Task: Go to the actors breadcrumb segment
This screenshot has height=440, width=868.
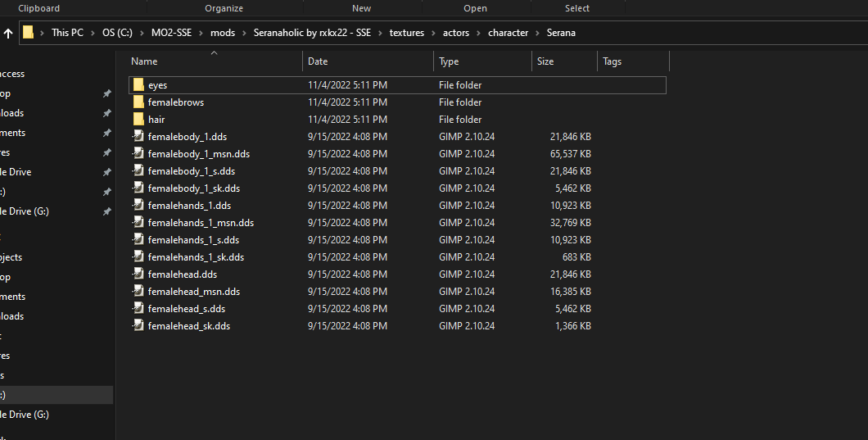Action: point(456,33)
